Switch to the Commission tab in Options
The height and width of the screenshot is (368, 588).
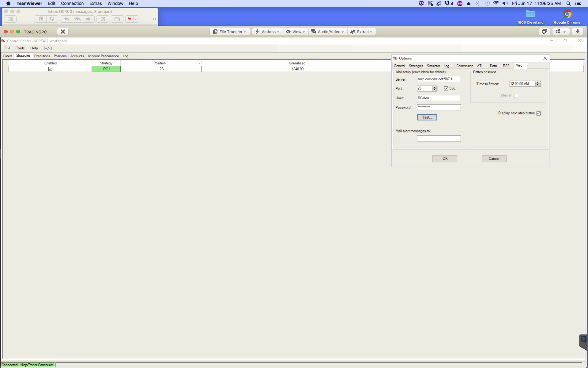coord(464,66)
